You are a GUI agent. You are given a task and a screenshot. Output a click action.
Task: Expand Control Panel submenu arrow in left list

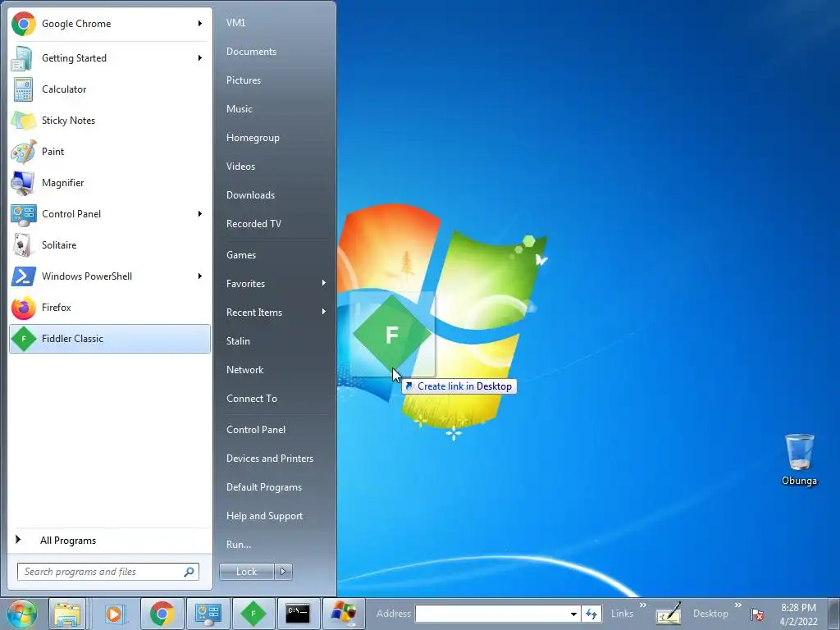200,214
